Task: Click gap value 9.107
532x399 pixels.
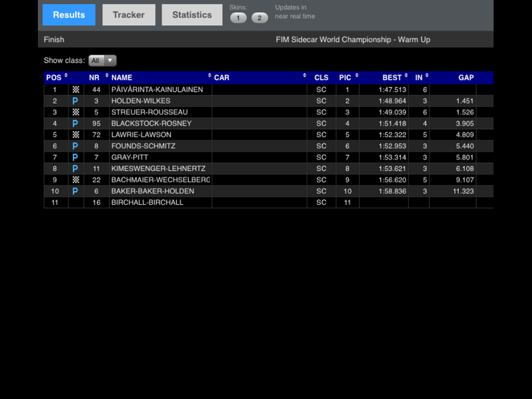Action: [x=465, y=180]
